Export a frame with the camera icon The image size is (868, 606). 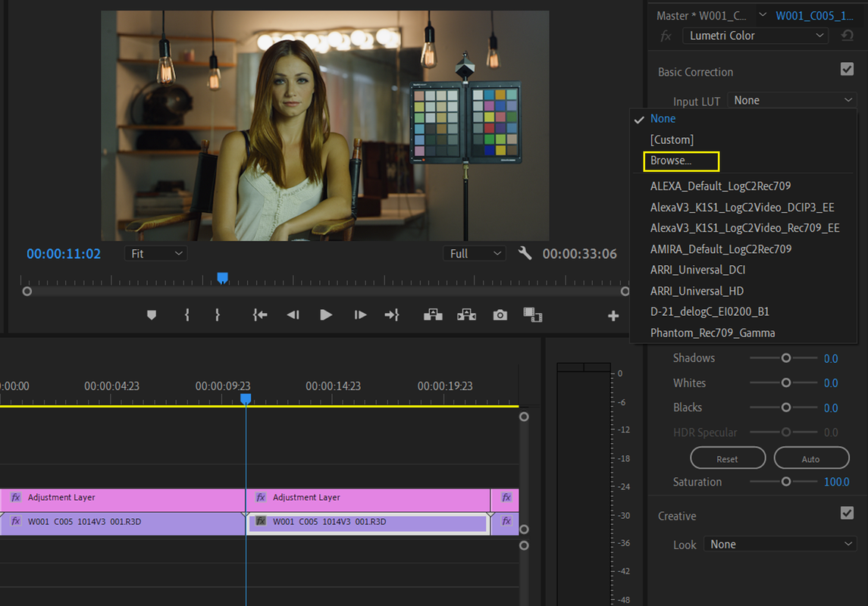(x=500, y=315)
